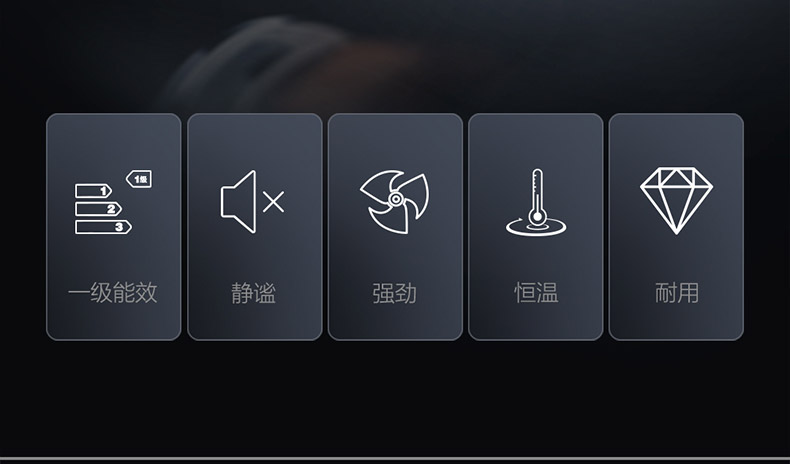Screen dimensions: 790x464
Task: Select the 静谧 text label
Action: pyautogui.click(x=253, y=293)
